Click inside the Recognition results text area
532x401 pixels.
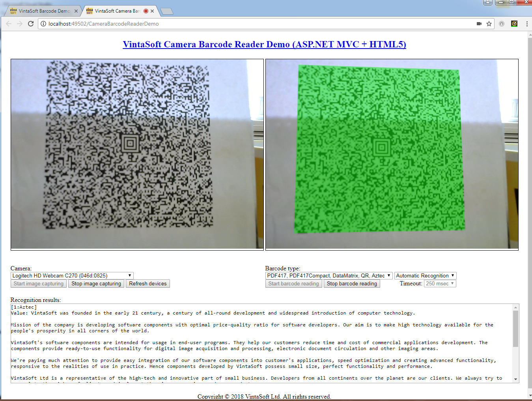point(261,343)
